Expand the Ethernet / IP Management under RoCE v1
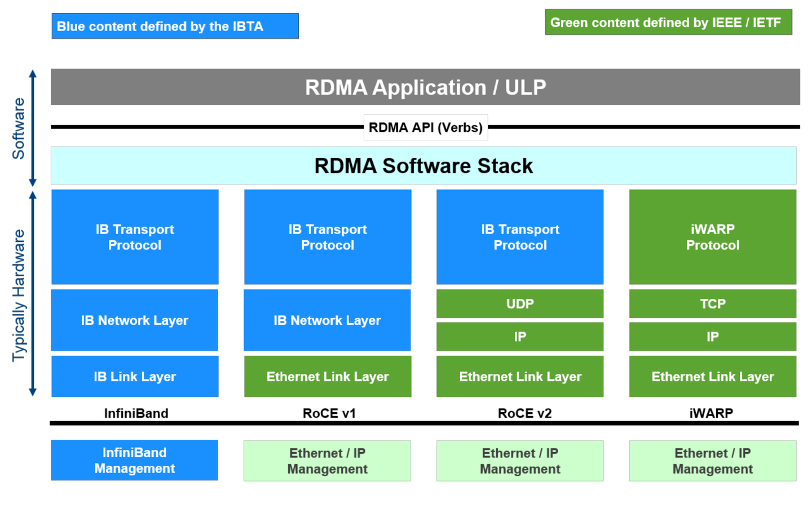 pos(327,460)
